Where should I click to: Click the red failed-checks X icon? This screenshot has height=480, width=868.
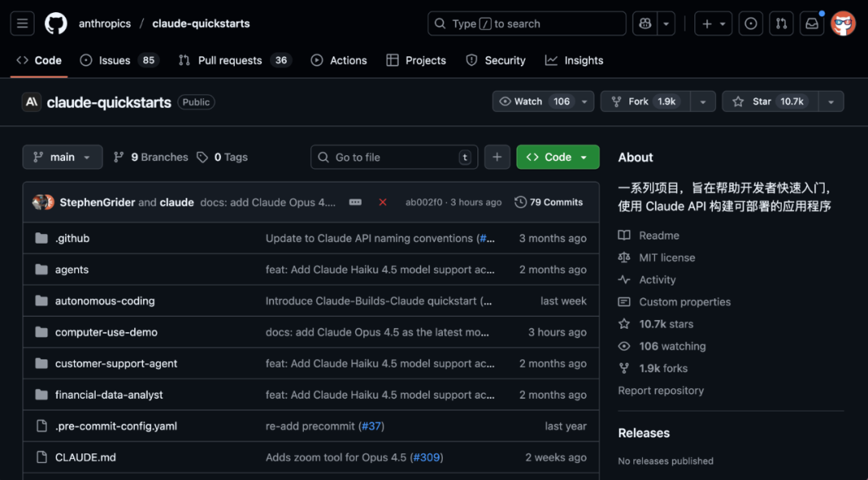(x=383, y=202)
